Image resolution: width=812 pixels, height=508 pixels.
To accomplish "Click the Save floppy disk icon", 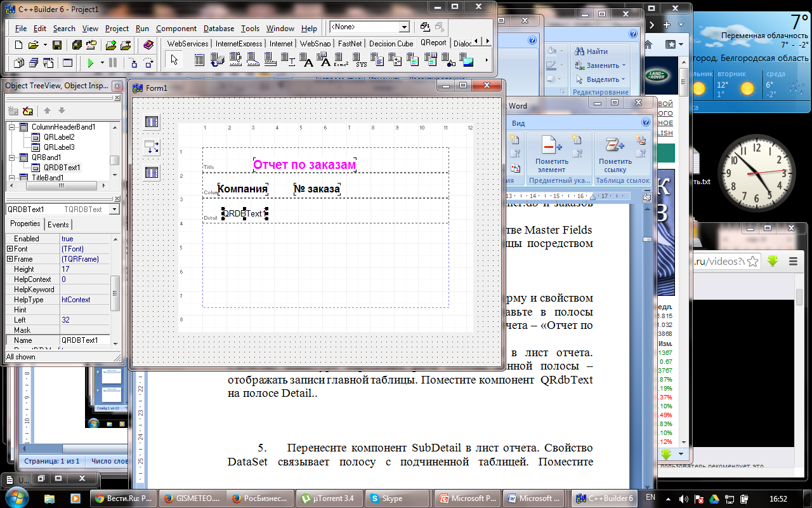I will tap(57, 45).
